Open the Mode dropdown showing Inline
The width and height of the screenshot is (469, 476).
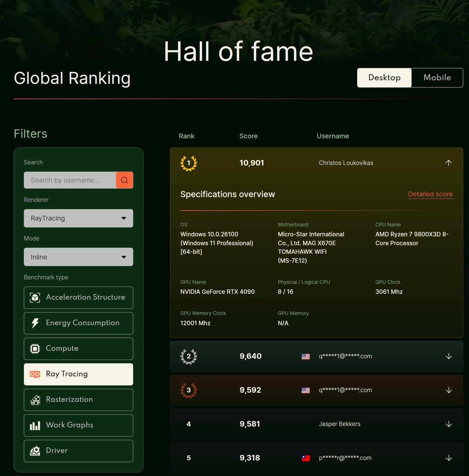[78, 257]
